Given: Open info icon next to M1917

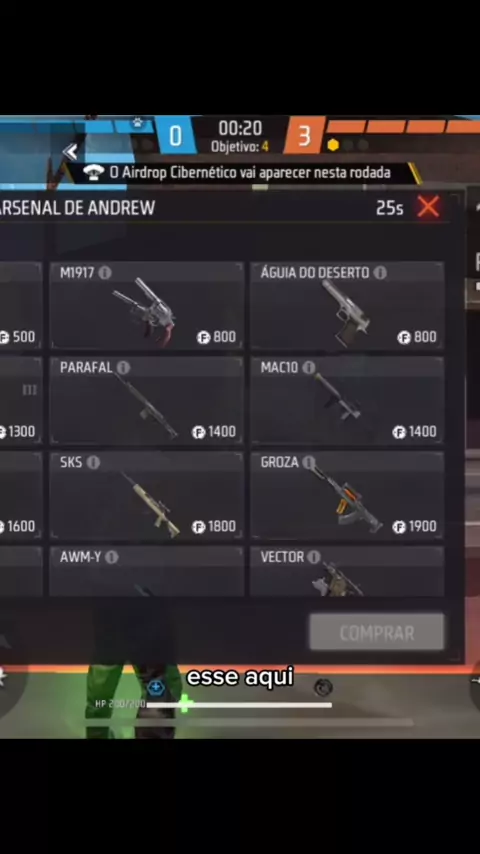Looking at the screenshot, I should click(105, 273).
